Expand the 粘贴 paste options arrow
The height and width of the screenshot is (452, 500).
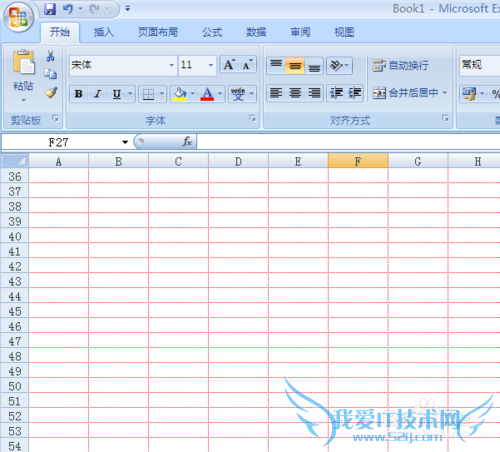tap(23, 100)
